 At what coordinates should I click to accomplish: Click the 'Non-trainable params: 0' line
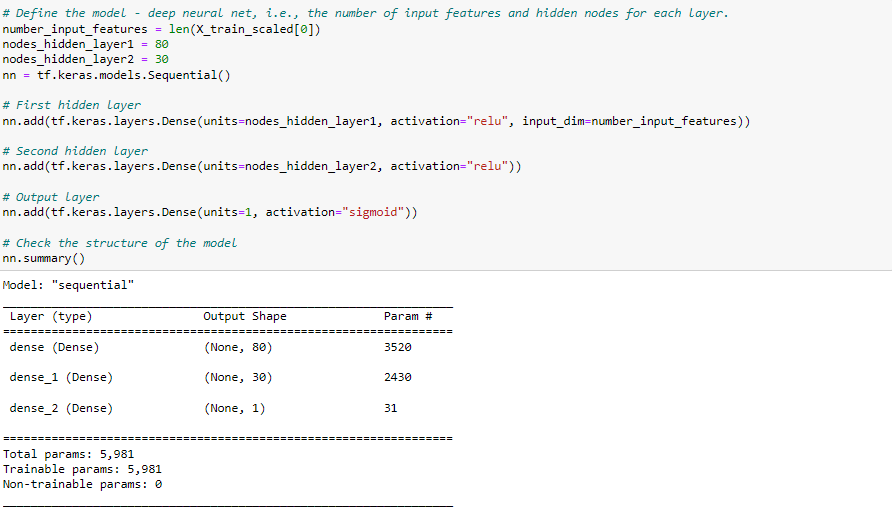coord(82,484)
